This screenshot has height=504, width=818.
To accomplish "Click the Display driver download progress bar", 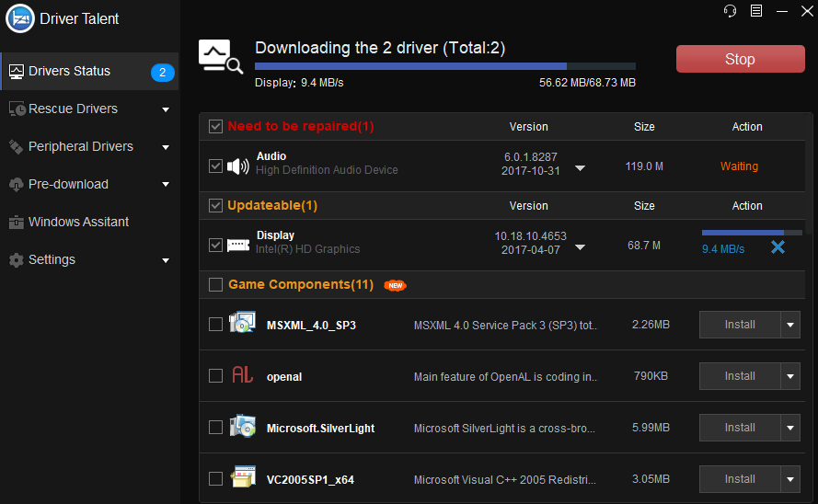I will click(x=752, y=233).
